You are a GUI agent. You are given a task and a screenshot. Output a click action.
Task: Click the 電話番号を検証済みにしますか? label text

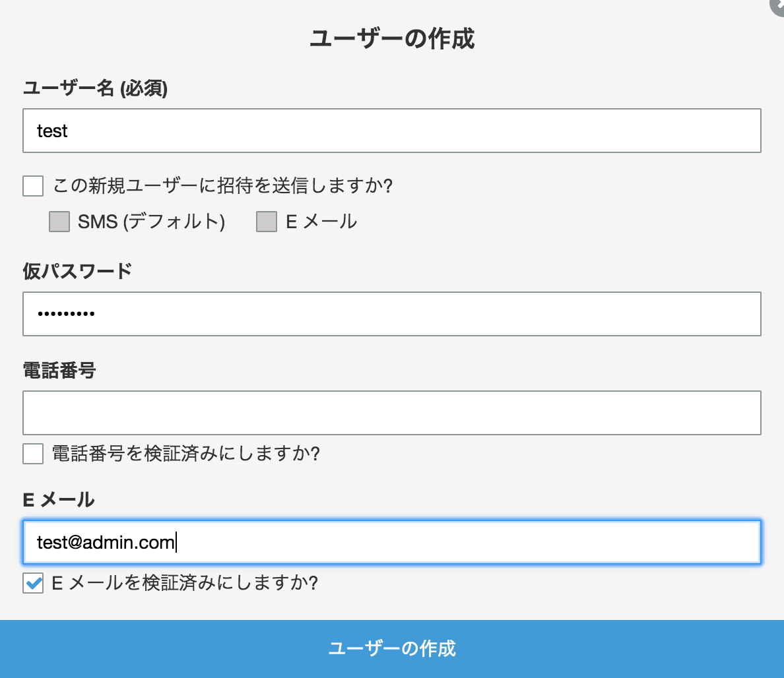coord(185,454)
